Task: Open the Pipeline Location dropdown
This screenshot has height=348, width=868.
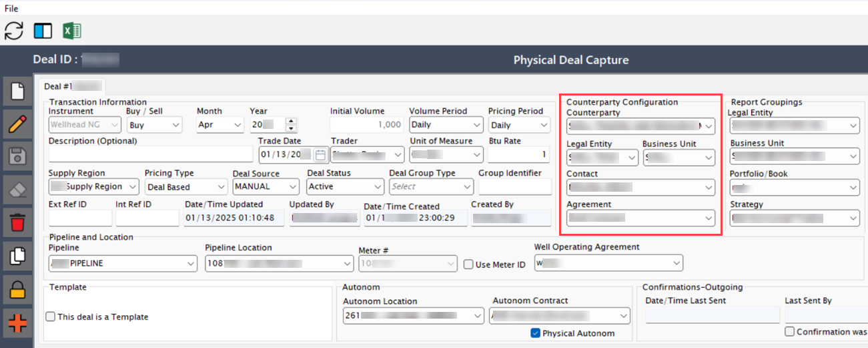Action: coord(279,263)
